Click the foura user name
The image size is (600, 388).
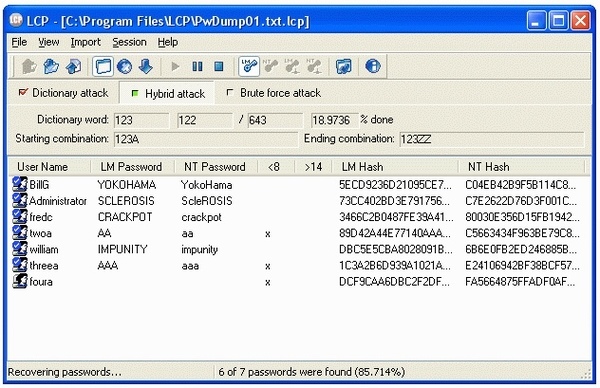coord(41,282)
